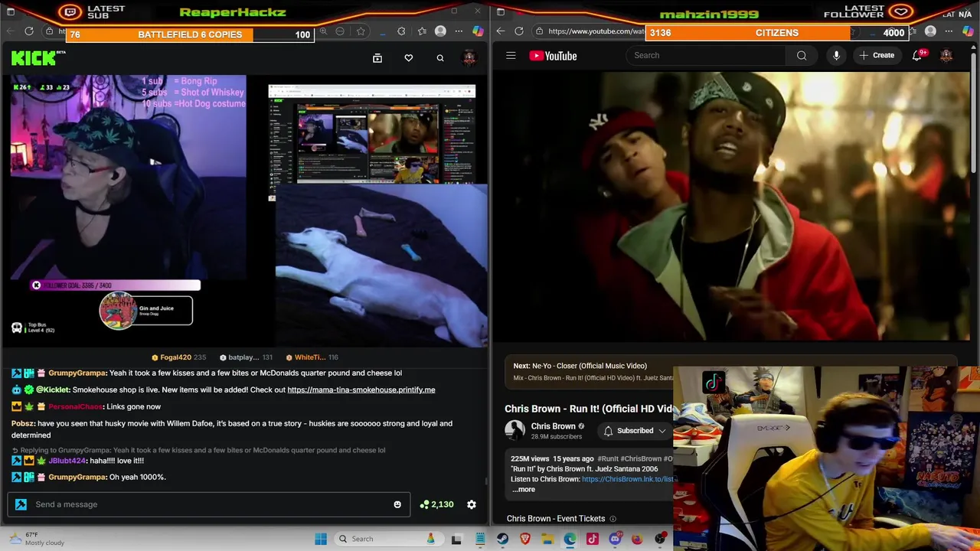Start YouTube voice search microphone
The height and width of the screenshot is (551, 980).
[836, 55]
